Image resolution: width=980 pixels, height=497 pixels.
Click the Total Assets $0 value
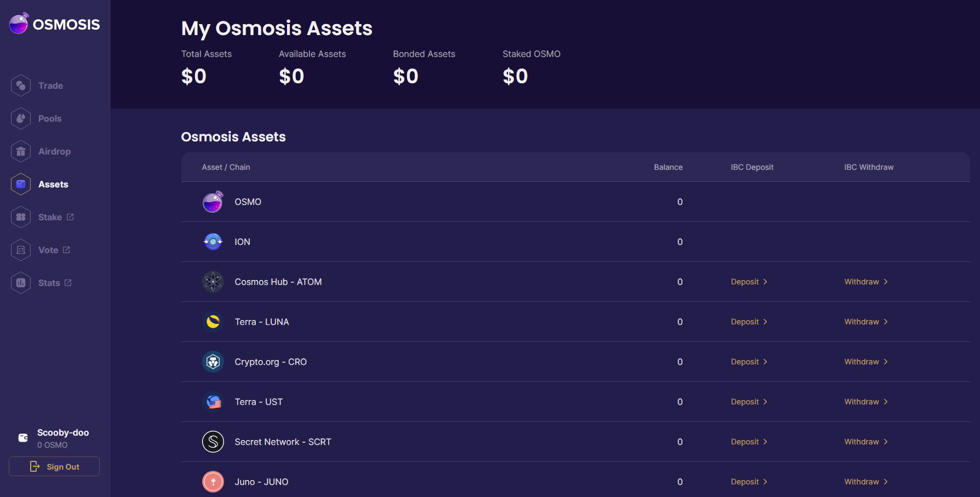coord(194,76)
